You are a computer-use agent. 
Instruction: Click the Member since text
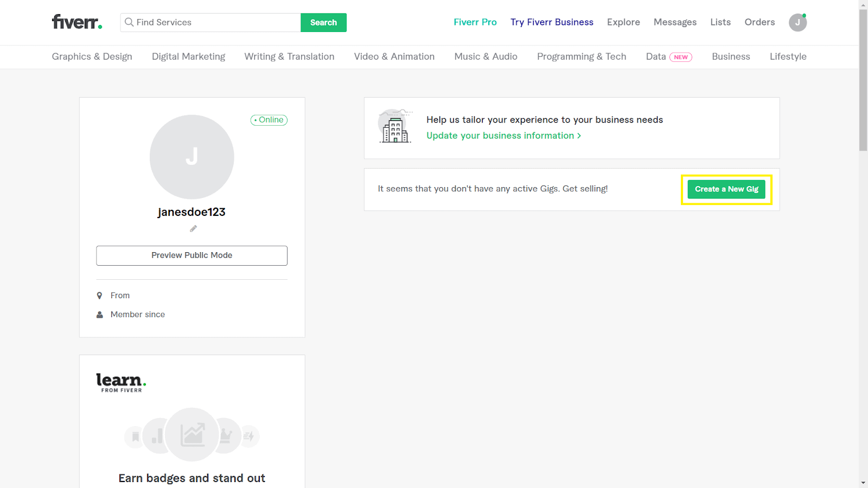tap(138, 314)
